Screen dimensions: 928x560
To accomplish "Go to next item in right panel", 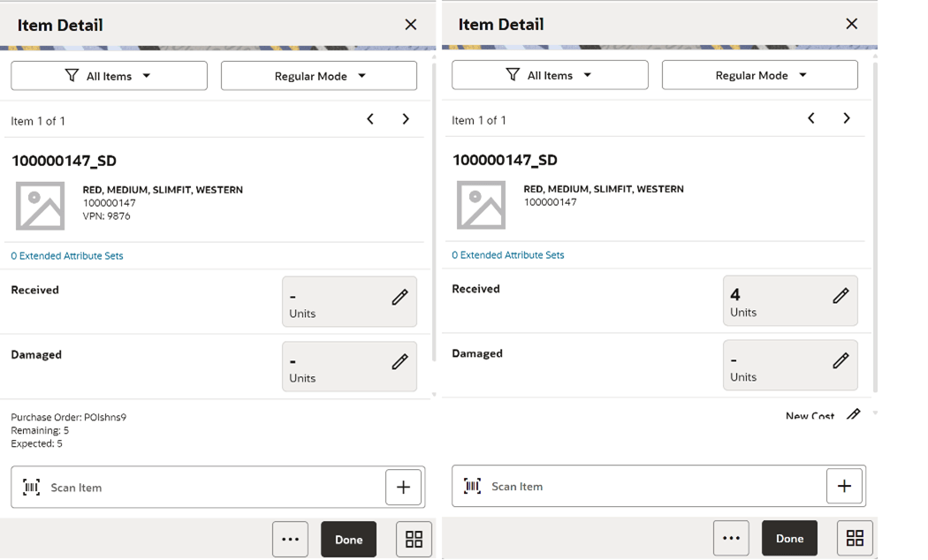I will pos(847,117).
